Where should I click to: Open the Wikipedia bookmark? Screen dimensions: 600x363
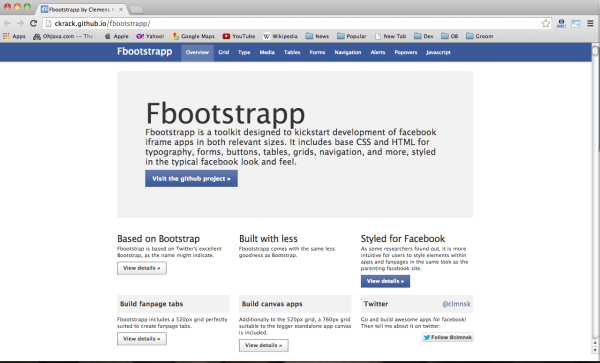[x=280, y=36]
